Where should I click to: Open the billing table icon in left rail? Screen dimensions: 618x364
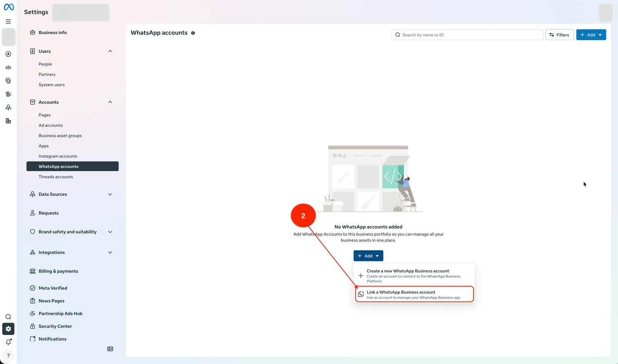tap(8, 121)
